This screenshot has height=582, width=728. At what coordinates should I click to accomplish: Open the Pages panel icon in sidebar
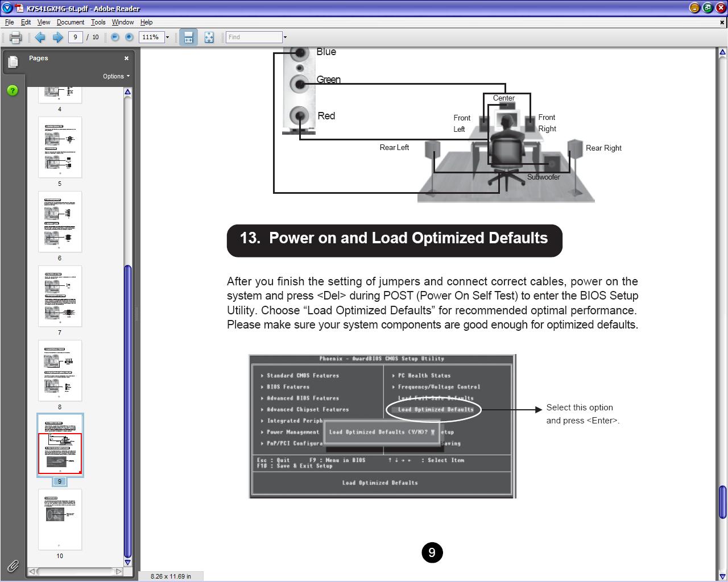tap(13, 61)
